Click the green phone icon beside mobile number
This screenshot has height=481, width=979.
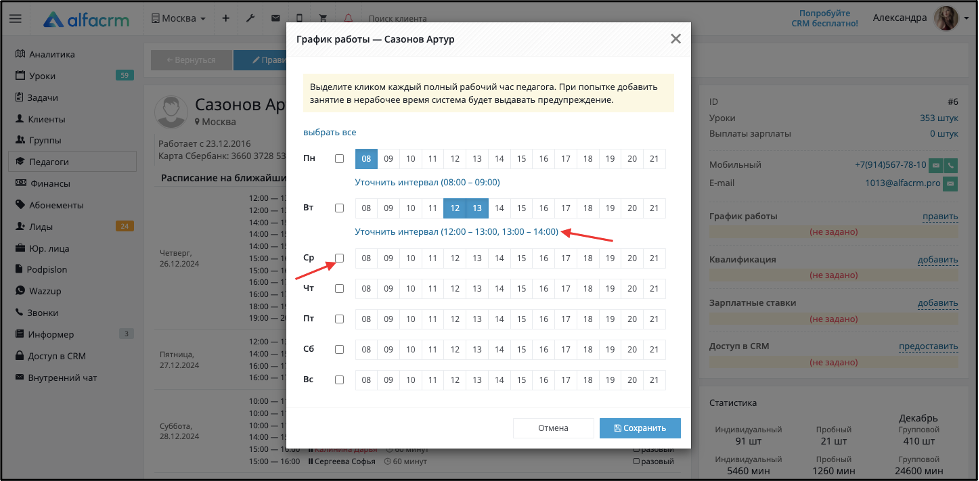tap(952, 166)
